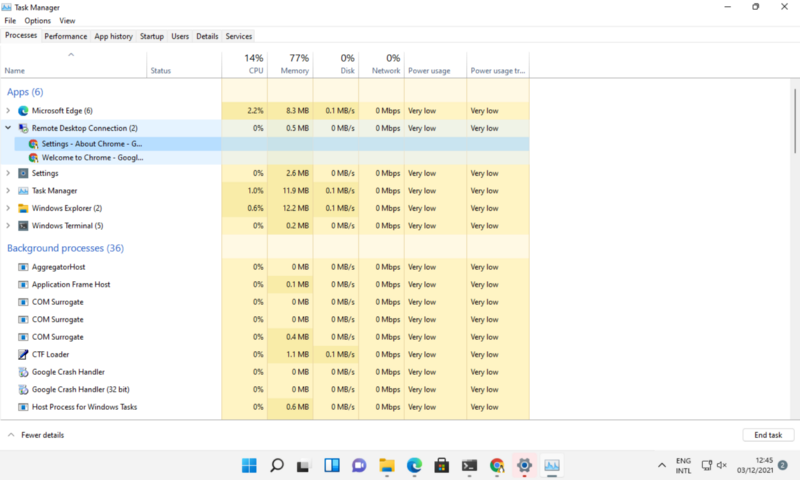Click the Chrome icon beside Welcome to Chrome
Viewport: 800px width, 480px height.
[x=34, y=158]
